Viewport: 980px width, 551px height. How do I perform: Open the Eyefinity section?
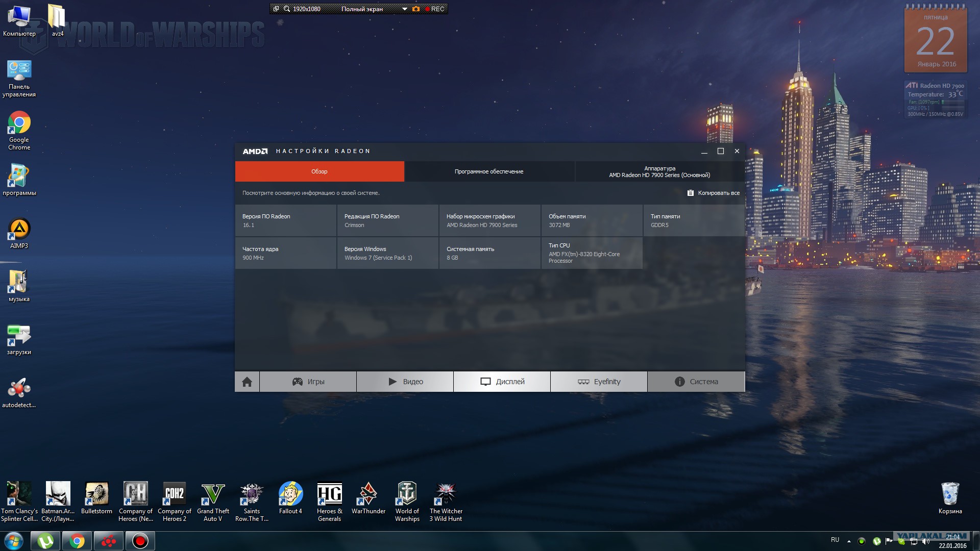[x=599, y=382]
